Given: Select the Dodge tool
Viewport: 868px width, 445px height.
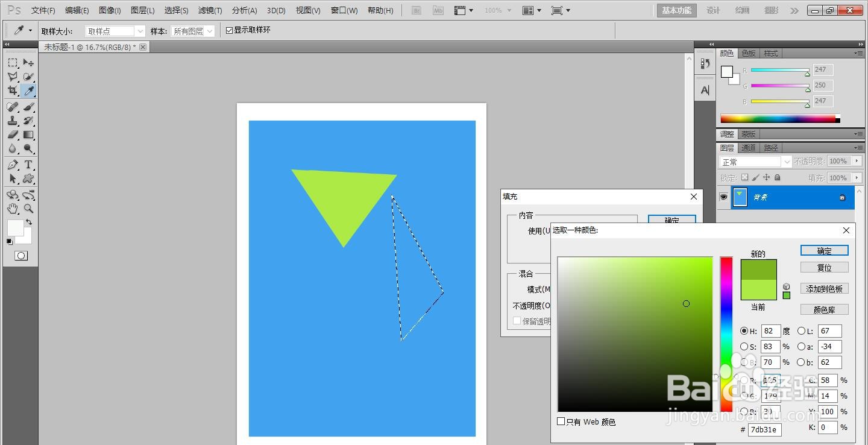Looking at the screenshot, I should coord(28,148).
